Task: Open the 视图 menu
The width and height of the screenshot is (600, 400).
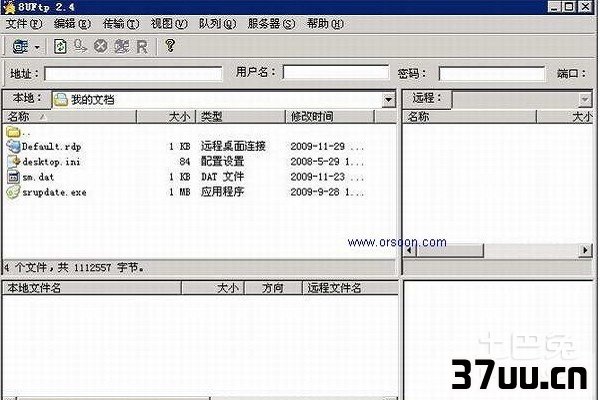Action: point(169,24)
